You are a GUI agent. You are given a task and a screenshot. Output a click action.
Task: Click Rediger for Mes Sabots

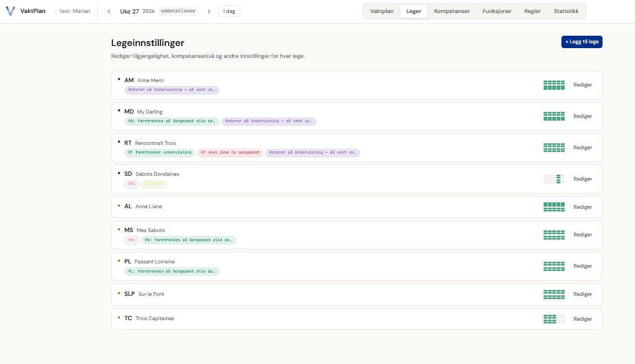click(583, 235)
